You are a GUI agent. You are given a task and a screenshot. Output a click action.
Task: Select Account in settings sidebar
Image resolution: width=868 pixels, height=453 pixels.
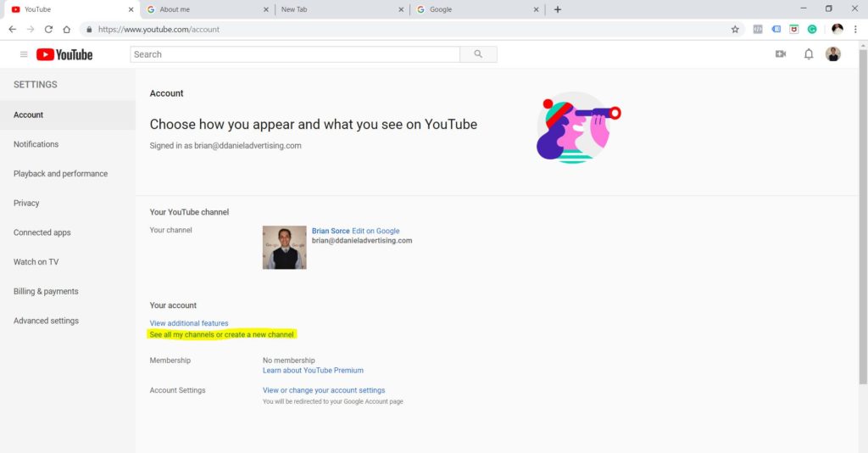[68, 115]
